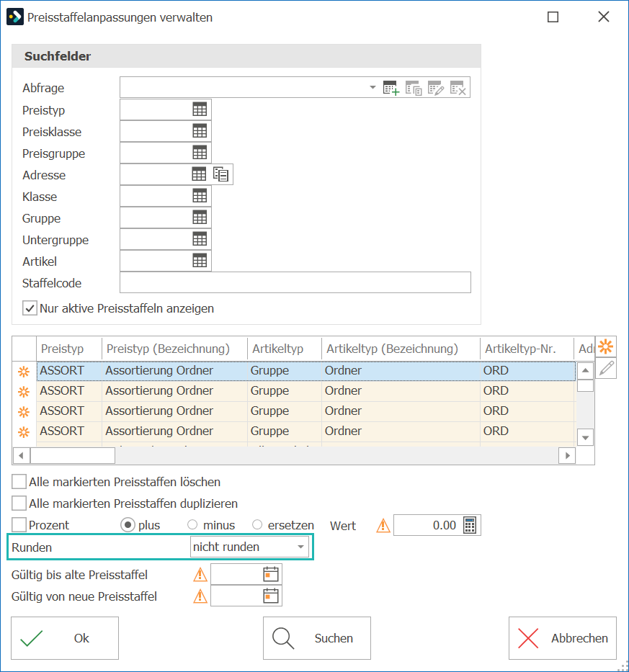Open calendar for Gültig von neue Preisstaffel
Screen dimensions: 629x672
tap(271, 596)
